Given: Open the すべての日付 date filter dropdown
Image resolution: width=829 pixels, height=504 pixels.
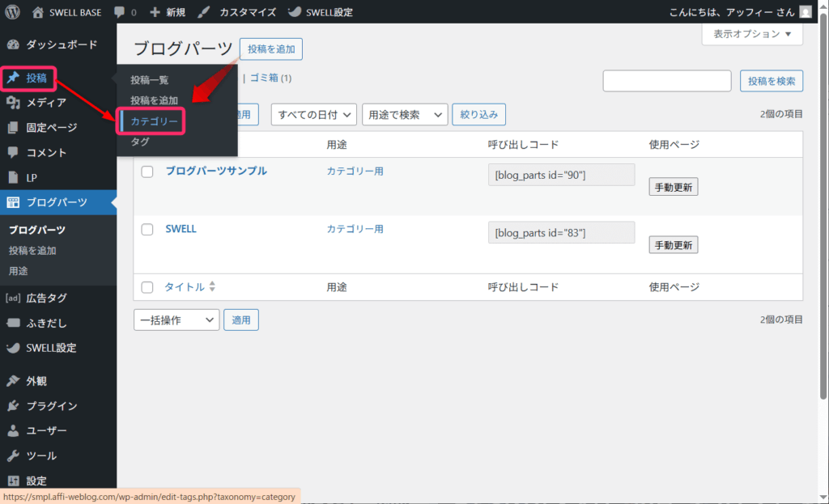Looking at the screenshot, I should pos(314,115).
